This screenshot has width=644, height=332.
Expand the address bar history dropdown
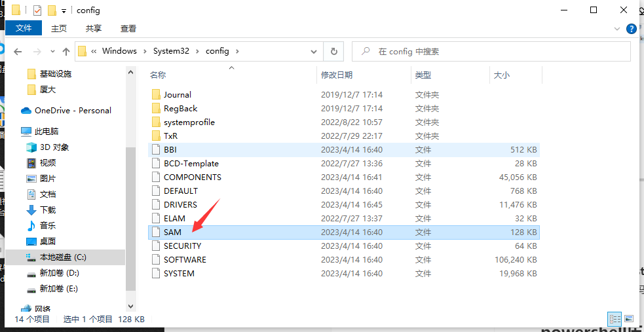point(314,52)
